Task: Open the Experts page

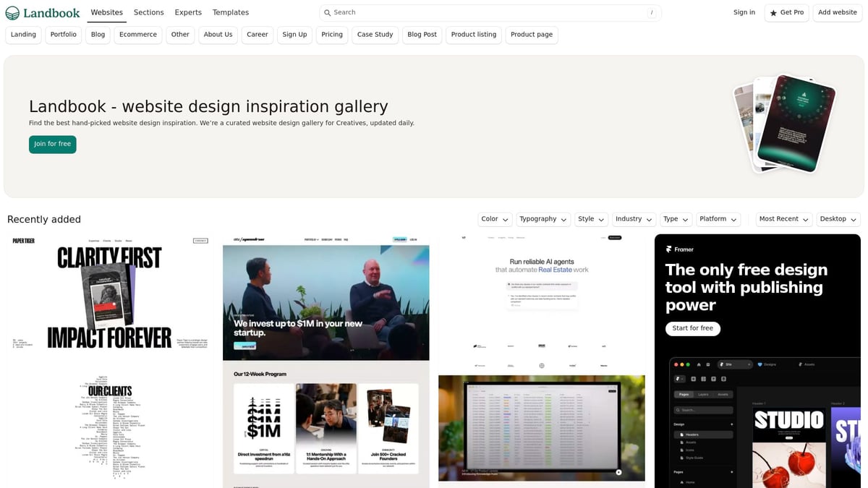Action: pyautogui.click(x=187, y=12)
